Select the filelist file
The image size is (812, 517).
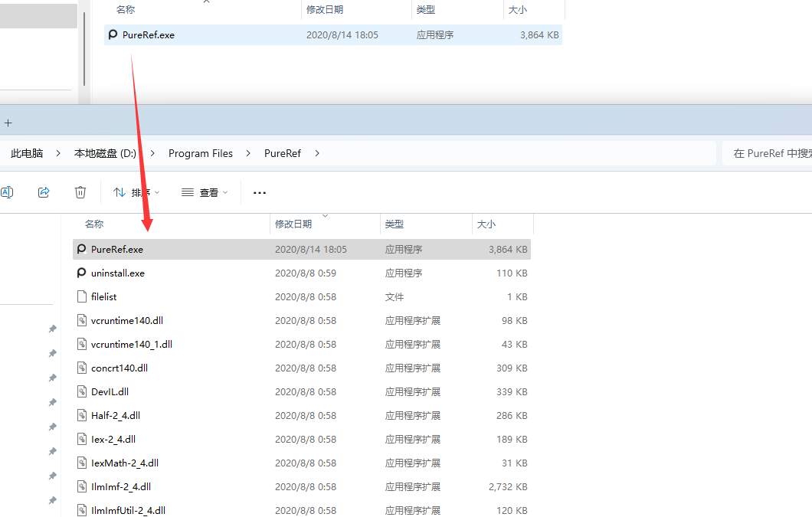[302, 297]
